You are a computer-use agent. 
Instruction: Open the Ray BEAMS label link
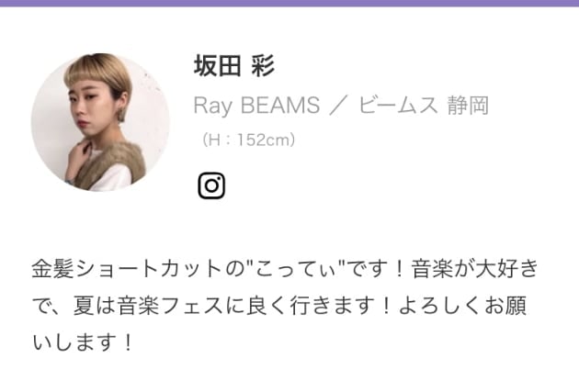tap(256, 105)
